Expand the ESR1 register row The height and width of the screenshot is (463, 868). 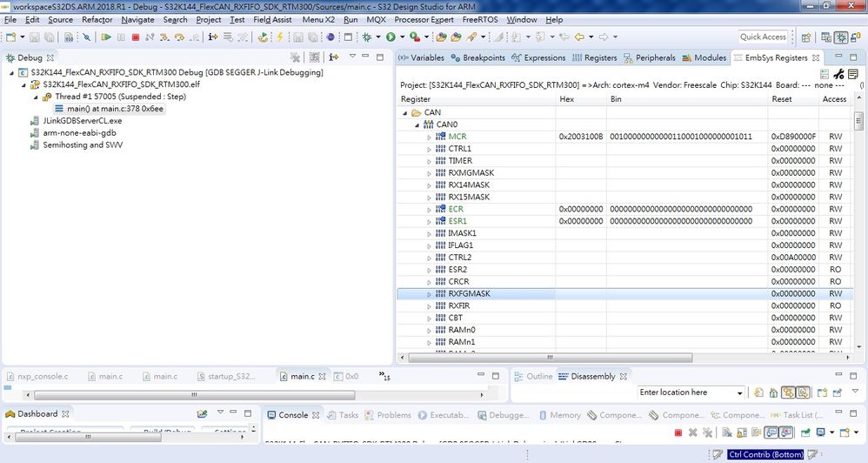coord(429,222)
